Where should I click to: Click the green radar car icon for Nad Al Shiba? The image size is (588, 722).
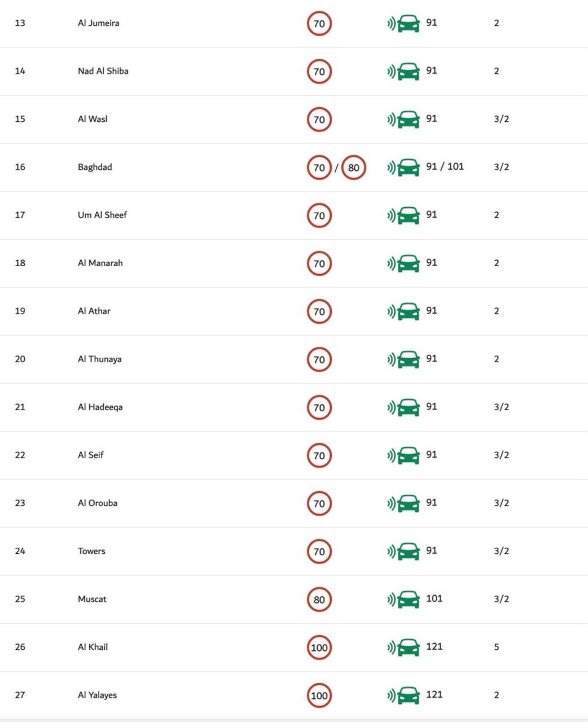pyautogui.click(x=403, y=72)
